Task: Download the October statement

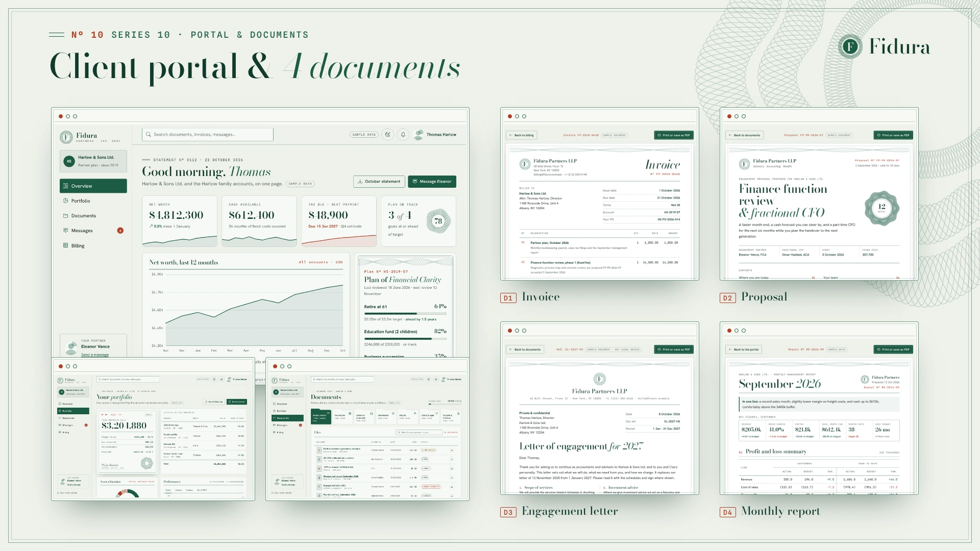Action: [x=379, y=182]
